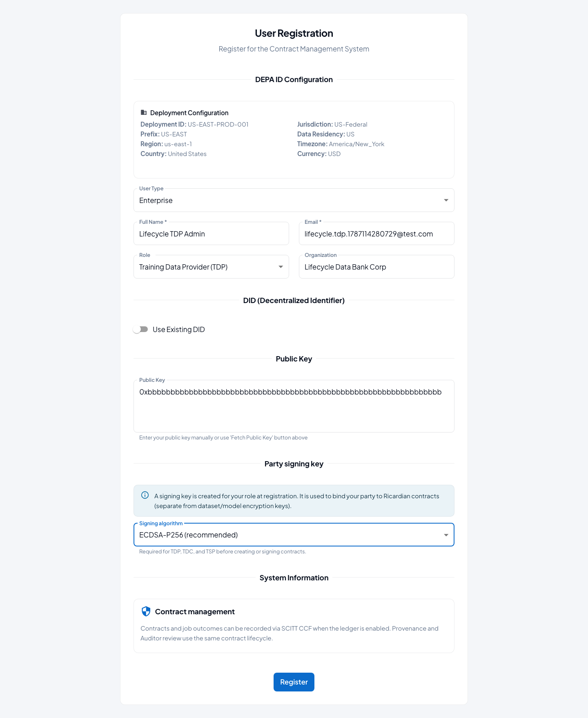
Task: Click the Register button
Action: [294, 682]
